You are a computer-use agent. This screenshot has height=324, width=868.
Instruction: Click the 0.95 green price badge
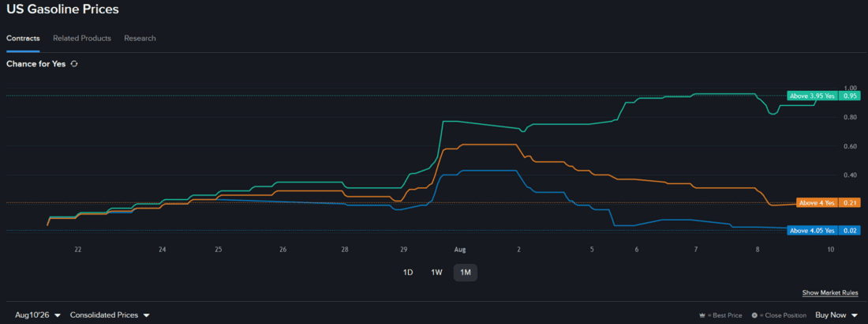tap(850, 96)
